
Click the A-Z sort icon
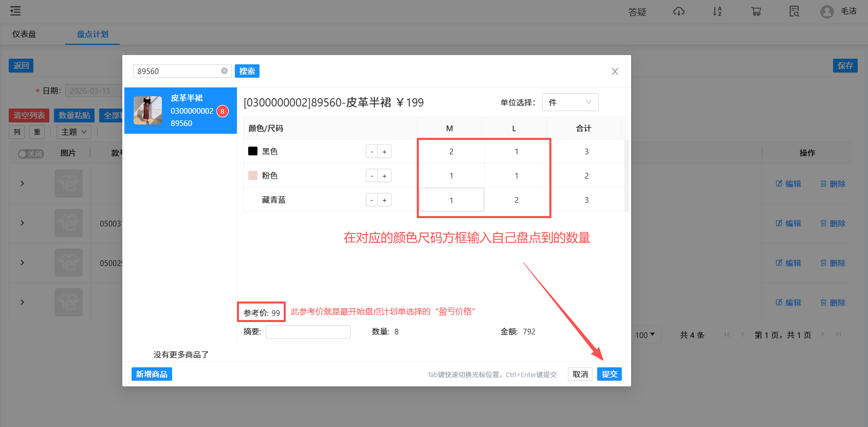717,11
